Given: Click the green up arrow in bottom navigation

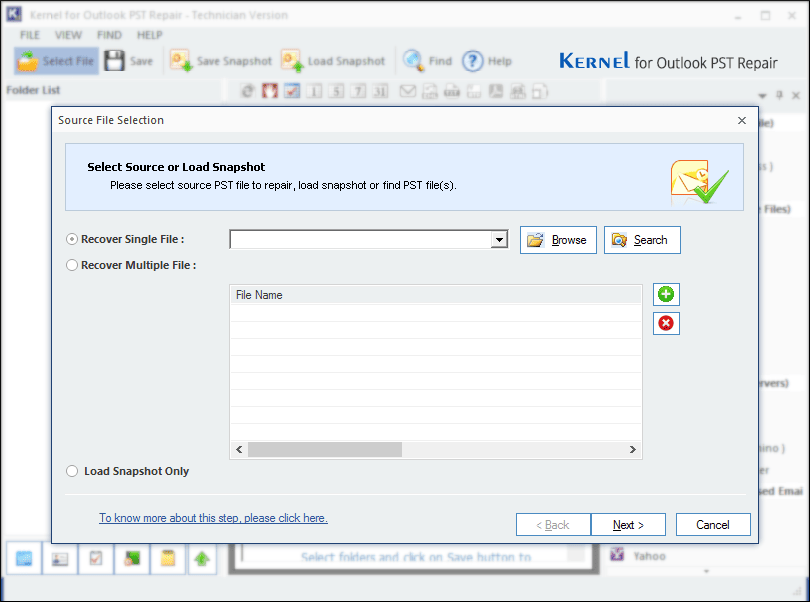Looking at the screenshot, I should [x=202, y=558].
